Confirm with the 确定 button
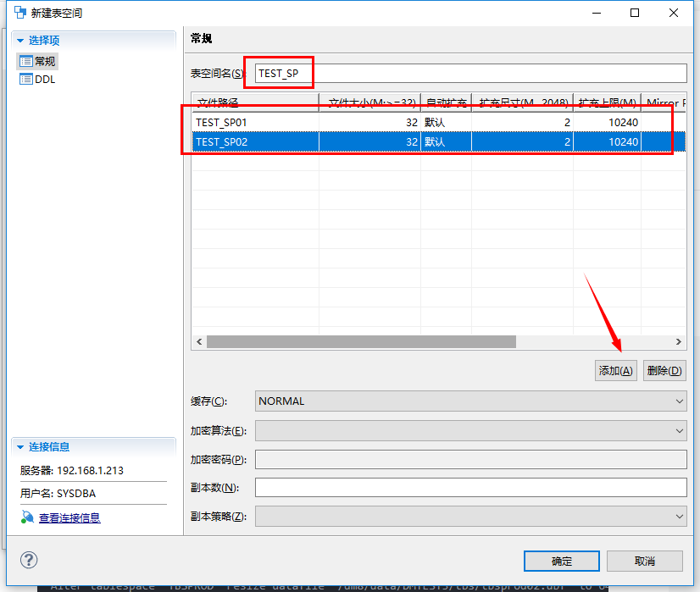This screenshot has width=700, height=592. [562, 562]
